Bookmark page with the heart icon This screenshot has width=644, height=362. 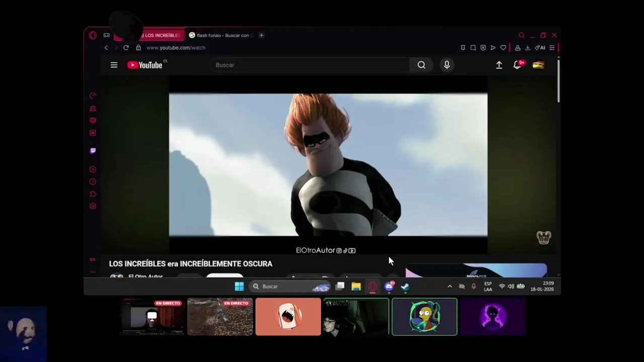[x=503, y=48]
